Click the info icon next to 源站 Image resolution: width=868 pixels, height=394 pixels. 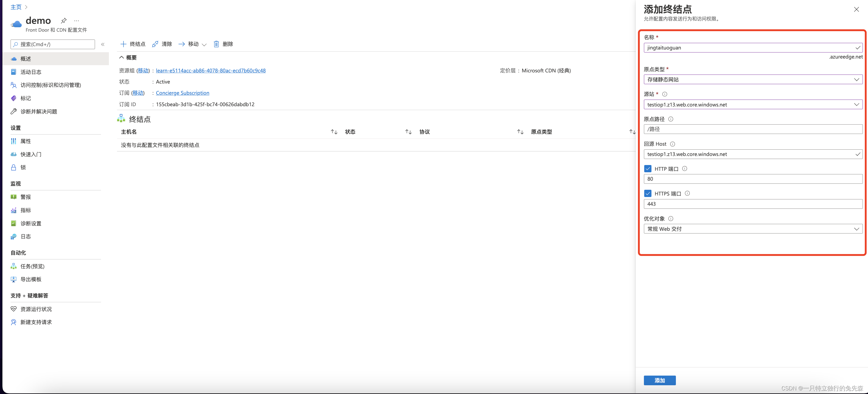[x=664, y=94]
